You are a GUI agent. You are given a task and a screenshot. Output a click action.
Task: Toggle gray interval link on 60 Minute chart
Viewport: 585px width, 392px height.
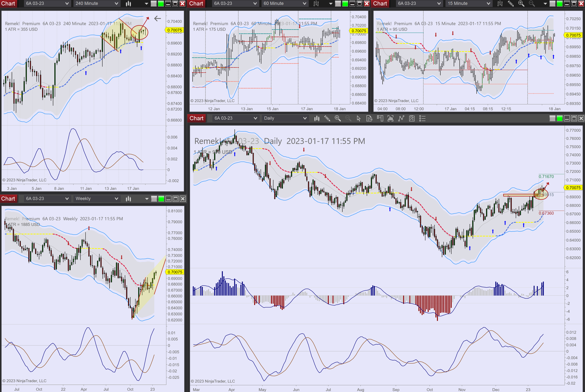click(338, 4)
